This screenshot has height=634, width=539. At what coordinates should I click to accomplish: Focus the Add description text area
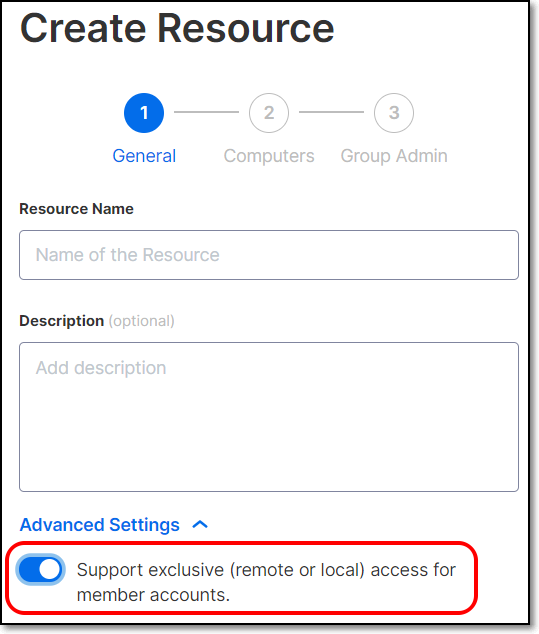[269, 417]
